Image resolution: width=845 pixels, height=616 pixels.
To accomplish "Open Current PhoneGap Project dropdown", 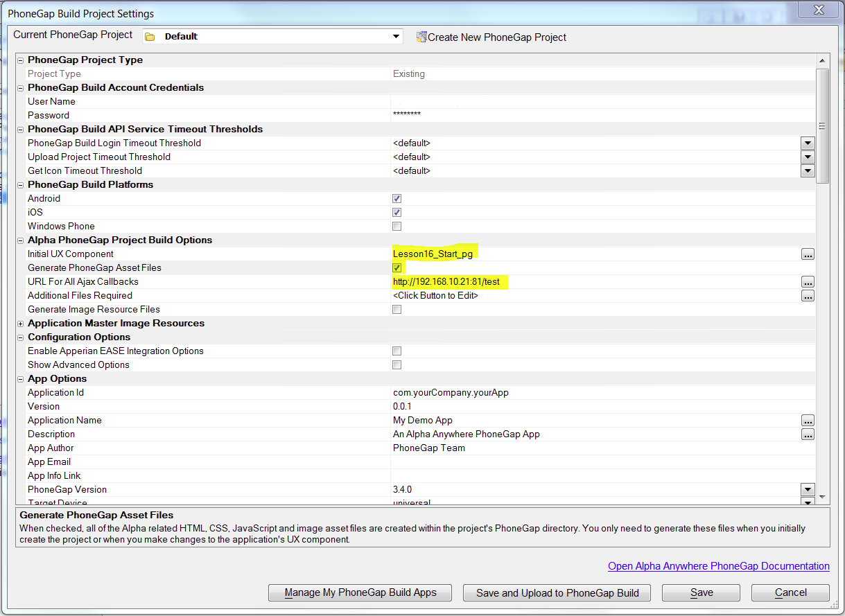I will click(x=396, y=37).
